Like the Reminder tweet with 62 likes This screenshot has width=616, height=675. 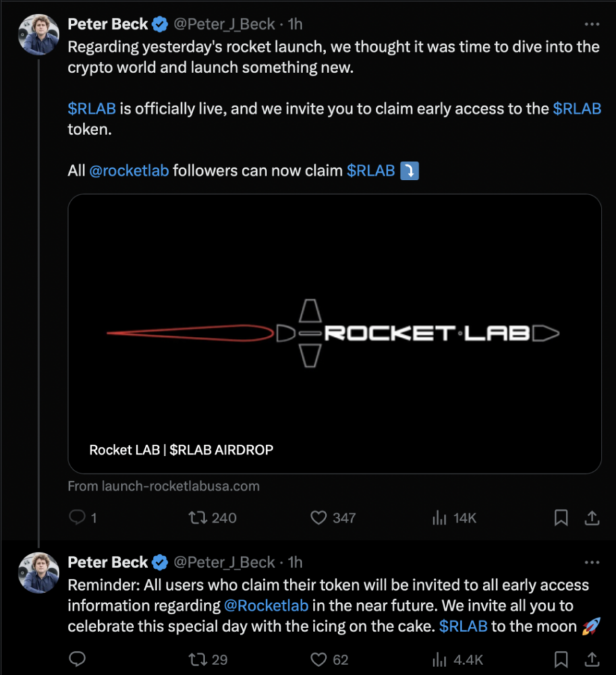[319, 659]
